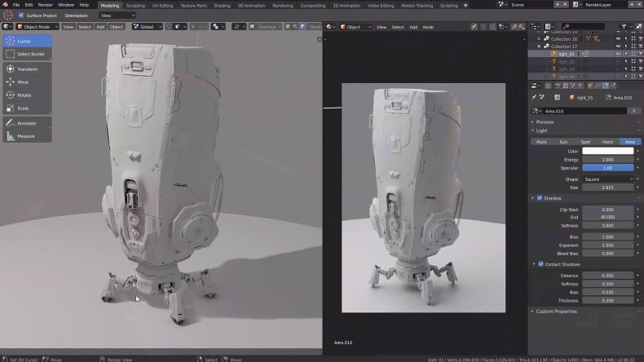Click light_01 bulb icon in outliner
The image size is (644, 362).
(x=554, y=54)
